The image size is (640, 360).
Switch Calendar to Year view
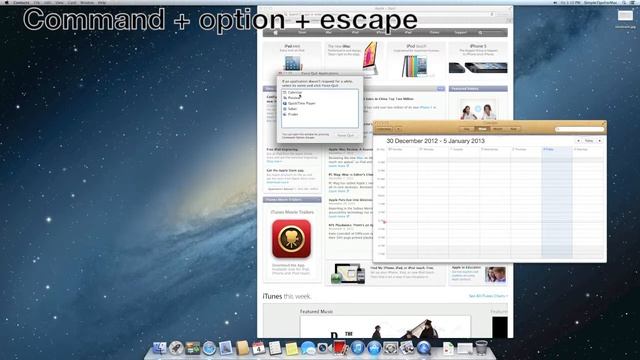(513, 129)
